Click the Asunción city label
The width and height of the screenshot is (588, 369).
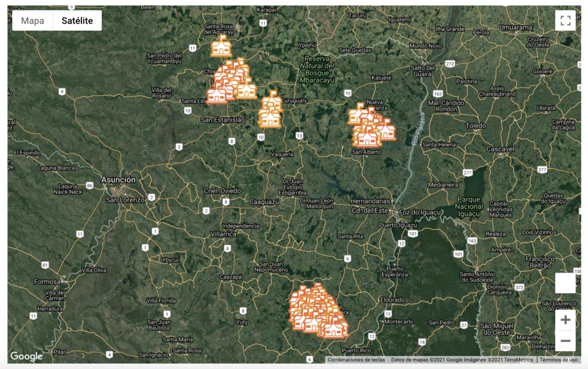(118, 180)
